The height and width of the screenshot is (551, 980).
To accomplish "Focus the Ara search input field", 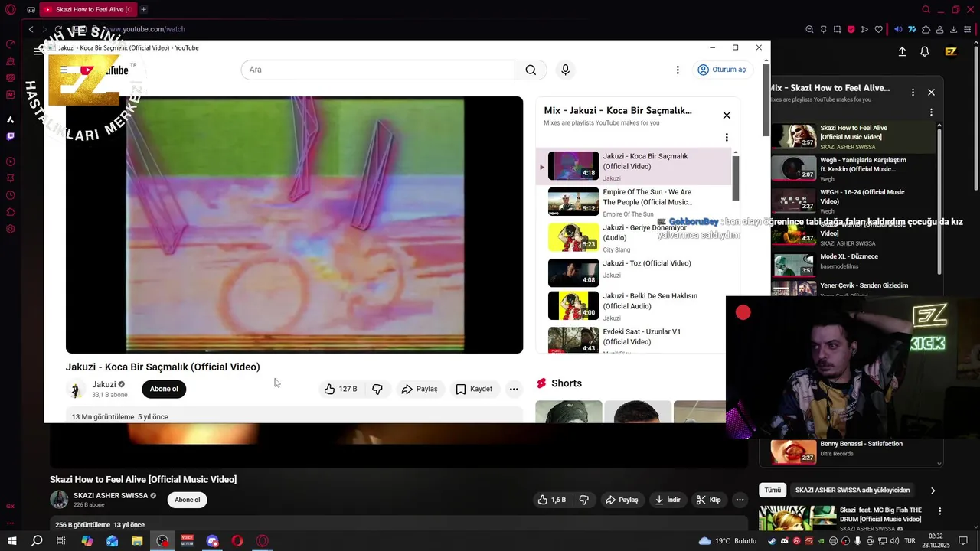I will (378, 70).
